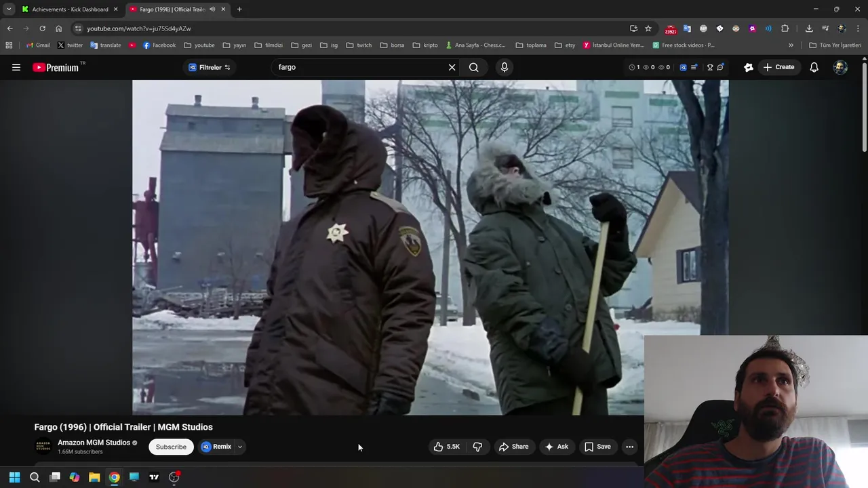This screenshot has width=868, height=488.
Task: Click the trophy icon in the YouTube header
Action: pyautogui.click(x=710, y=67)
